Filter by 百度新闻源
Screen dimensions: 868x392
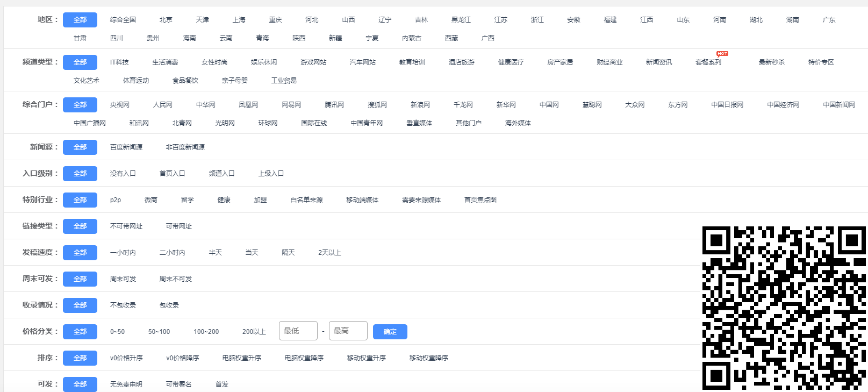coord(126,147)
